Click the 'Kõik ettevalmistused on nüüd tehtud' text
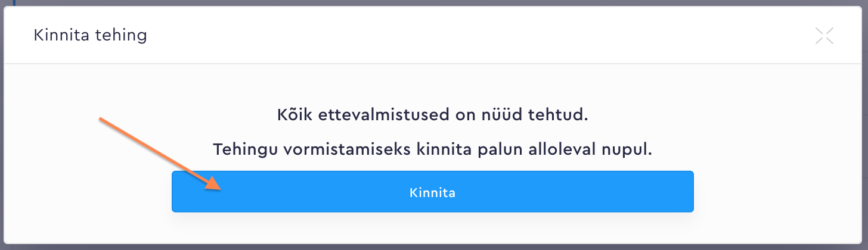This screenshot has height=250, width=868. pos(433,115)
